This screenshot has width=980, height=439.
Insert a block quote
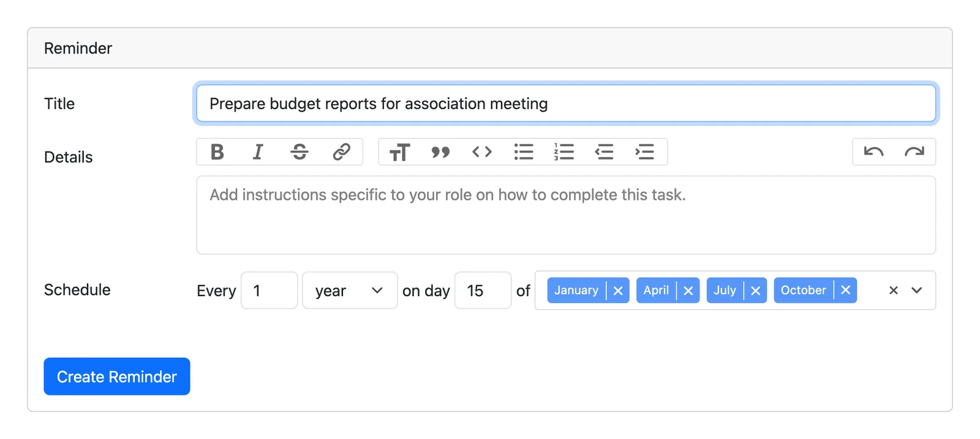pos(440,151)
